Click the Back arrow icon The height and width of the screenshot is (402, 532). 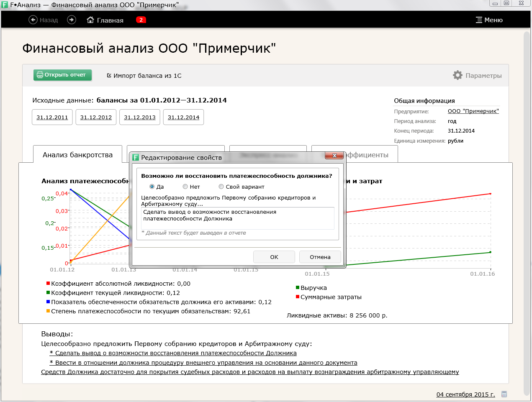pos(33,20)
